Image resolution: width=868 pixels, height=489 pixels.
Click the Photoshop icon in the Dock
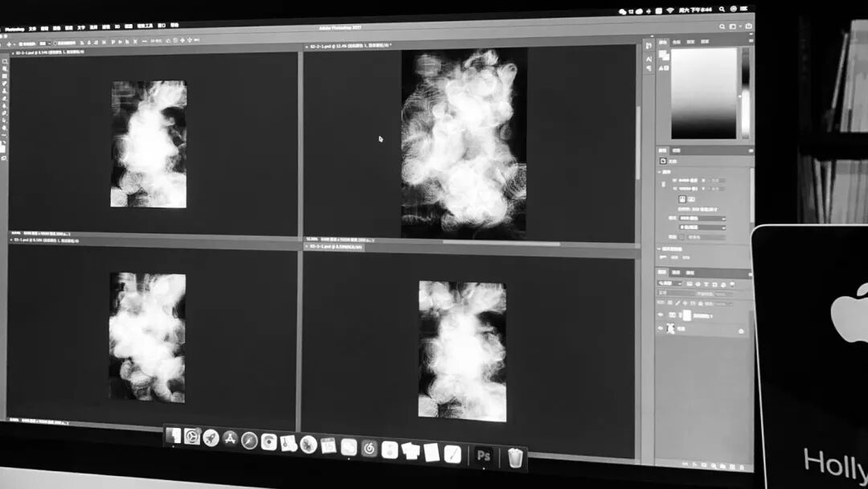coord(483,455)
